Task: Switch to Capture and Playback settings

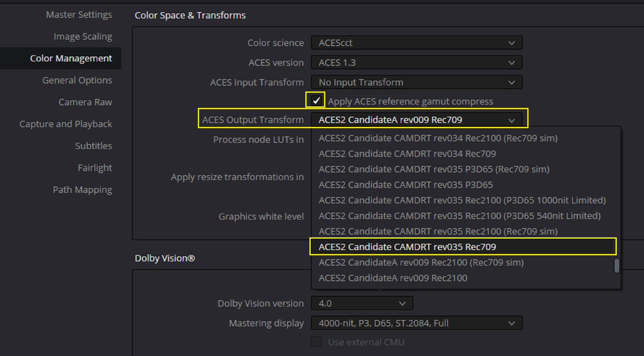Action: [65, 124]
